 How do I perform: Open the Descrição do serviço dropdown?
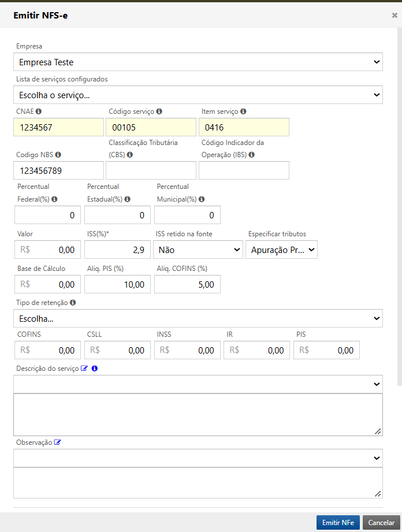click(198, 384)
